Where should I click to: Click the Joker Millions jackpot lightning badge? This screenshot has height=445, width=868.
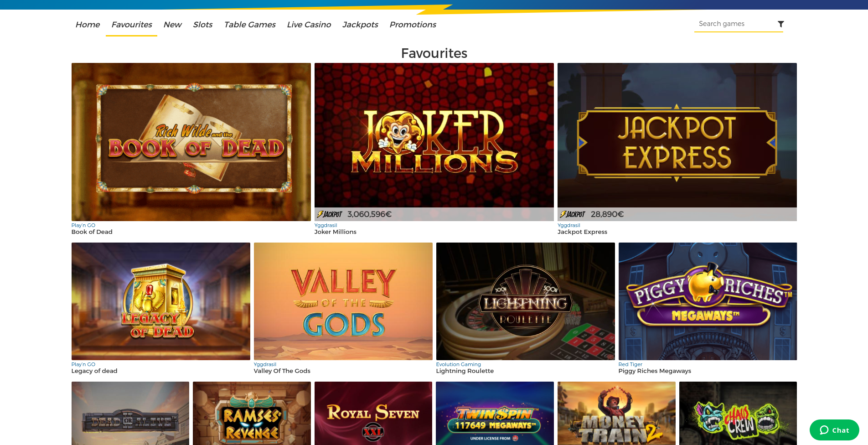click(330, 214)
